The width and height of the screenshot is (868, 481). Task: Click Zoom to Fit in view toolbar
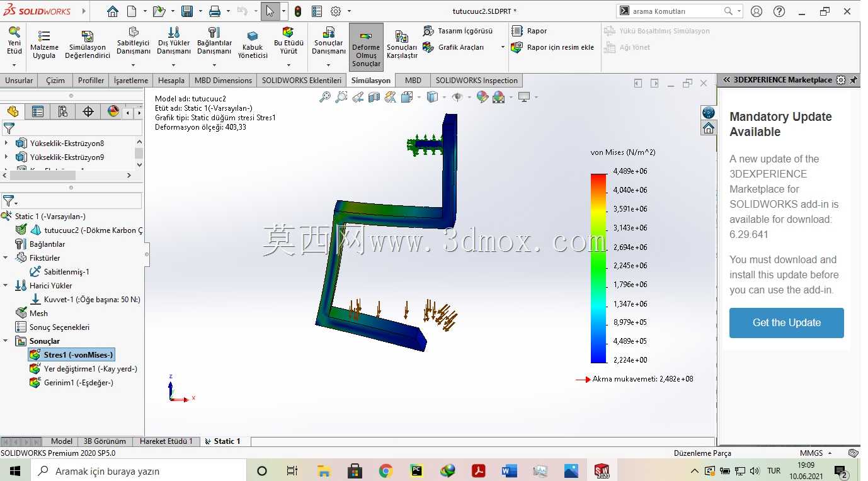pos(325,97)
